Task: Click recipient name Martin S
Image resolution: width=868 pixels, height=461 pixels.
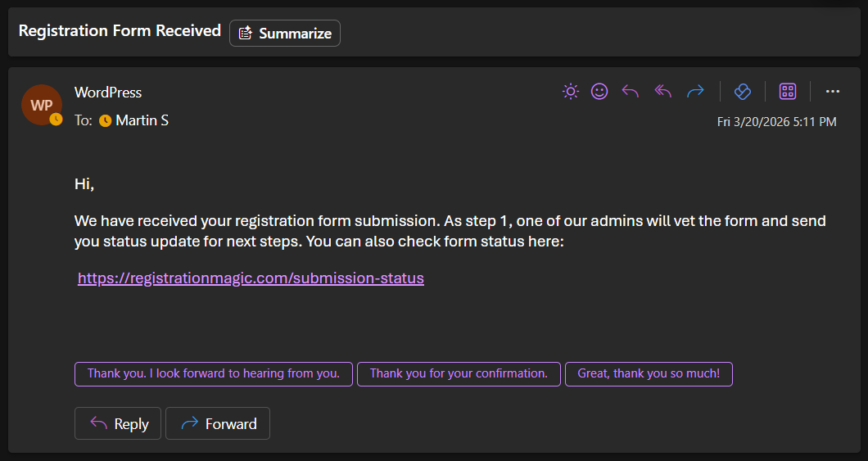Action: (x=142, y=120)
